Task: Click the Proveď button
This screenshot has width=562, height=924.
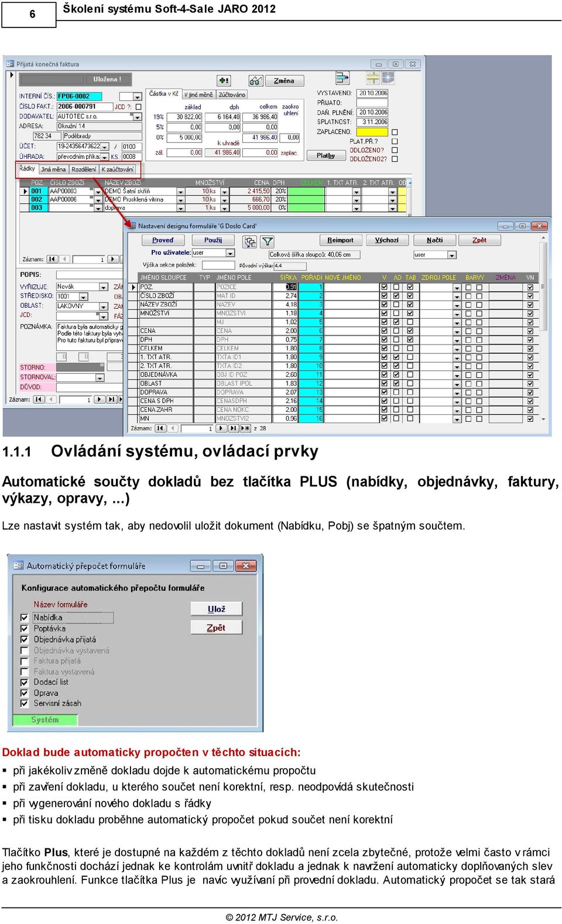Action: [x=163, y=240]
